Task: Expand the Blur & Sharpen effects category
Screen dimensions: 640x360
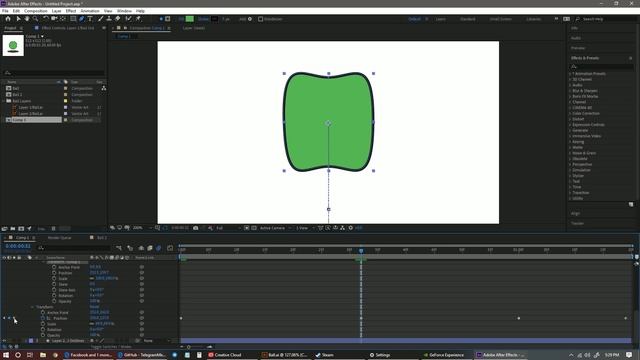Action: pyautogui.click(x=570, y=91)
